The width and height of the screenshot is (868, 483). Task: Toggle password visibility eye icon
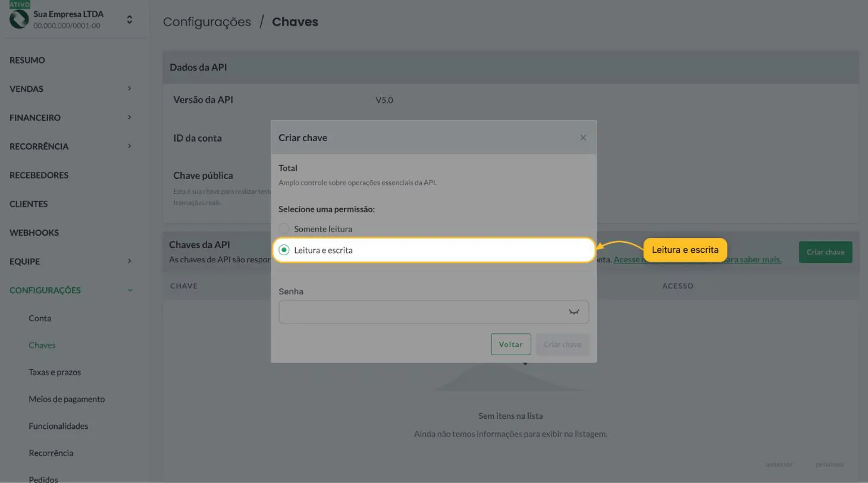point(574,312)
